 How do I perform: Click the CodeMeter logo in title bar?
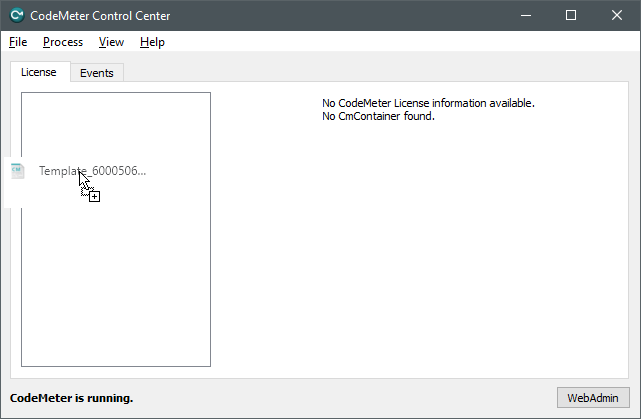pyautogui.click(x=17, y=15)
